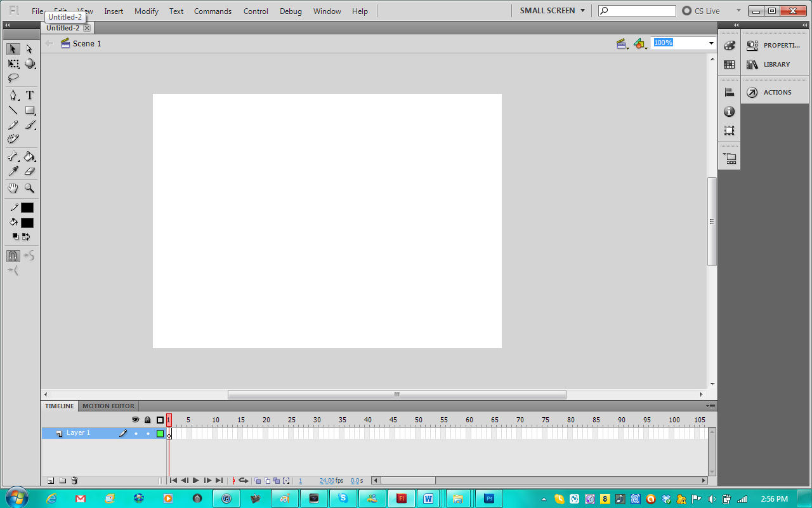The width and height of the screenshot is (812, 508).
Task: Toggle Layer 1 green outline square
Action: coord(160,434)
